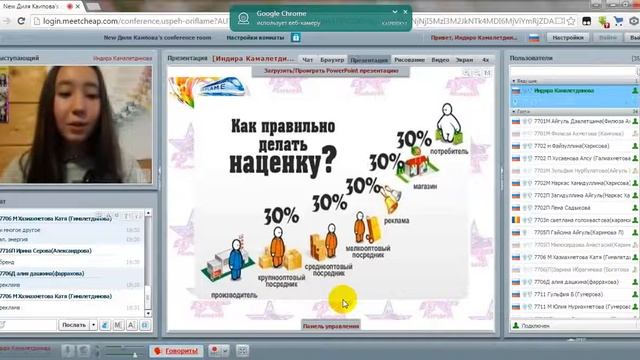Click the fit-to-screen icon on presentation
Screen dimensions: 640x360
[x=487, y=73]
